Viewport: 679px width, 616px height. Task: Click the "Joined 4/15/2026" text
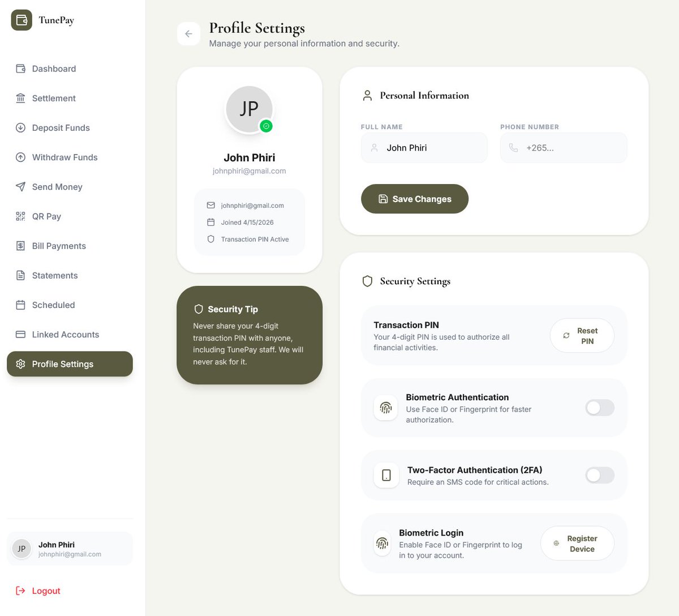[247, 223]
